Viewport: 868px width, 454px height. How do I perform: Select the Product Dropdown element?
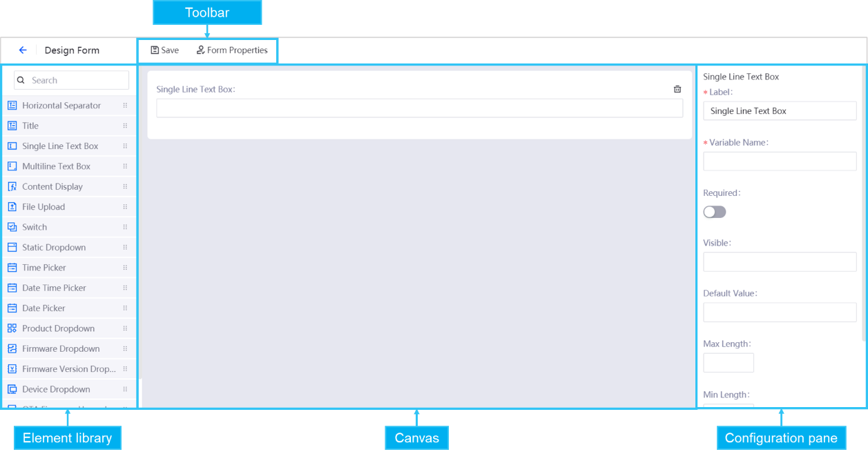click(58, 328)
